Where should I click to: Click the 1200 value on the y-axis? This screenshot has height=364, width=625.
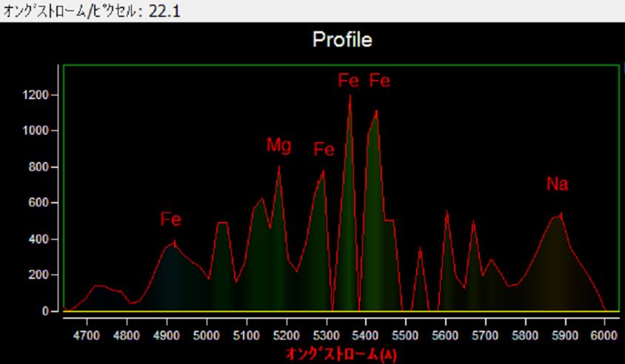click(x=34, y=95)
